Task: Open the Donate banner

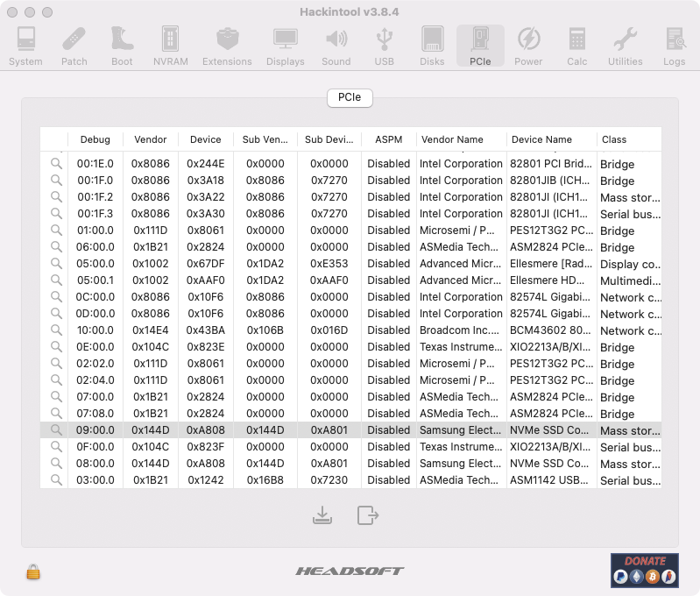Action: pos(645,570)
